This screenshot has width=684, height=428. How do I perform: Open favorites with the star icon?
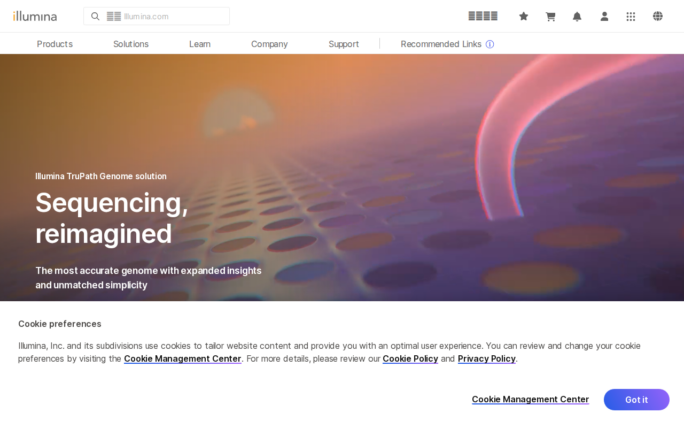523,16
